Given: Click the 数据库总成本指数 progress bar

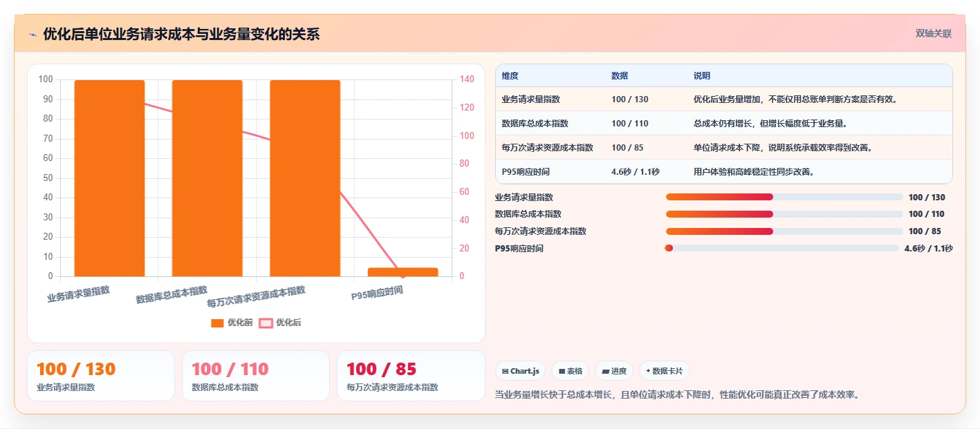Looking at the screenshot, I should pyautogui.click(x=784, y=214).
